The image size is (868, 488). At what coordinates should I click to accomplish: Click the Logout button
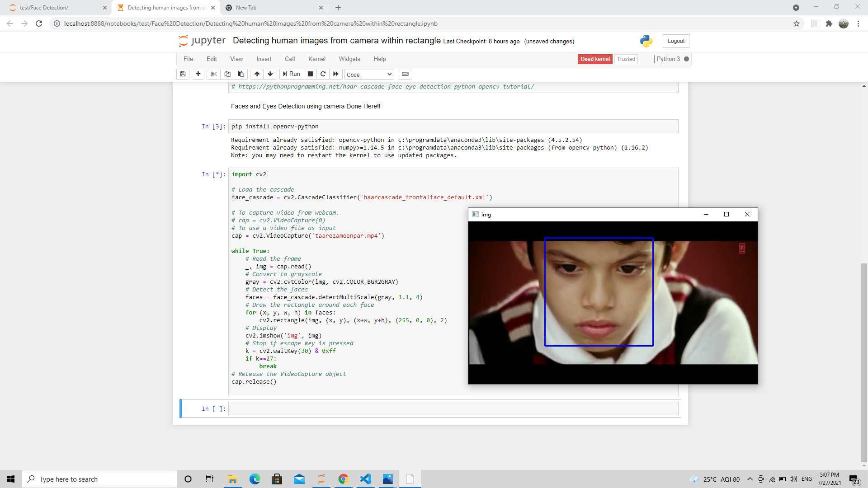click(675, 41)
